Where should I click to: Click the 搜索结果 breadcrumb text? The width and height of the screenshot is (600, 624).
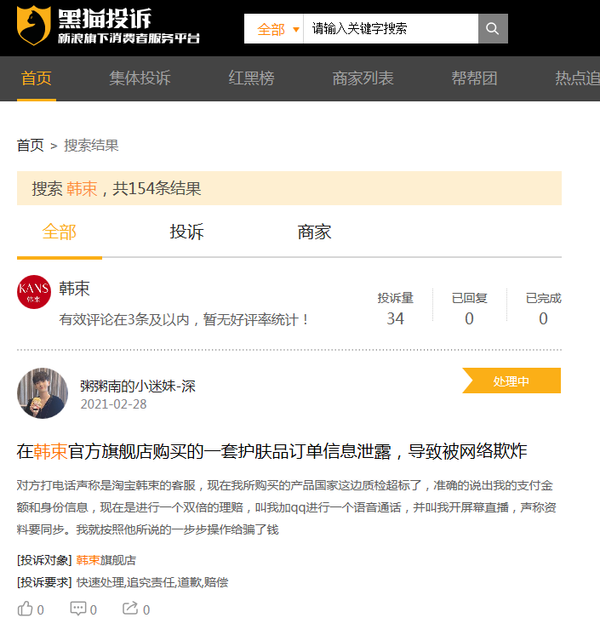(x=92, y=146)
